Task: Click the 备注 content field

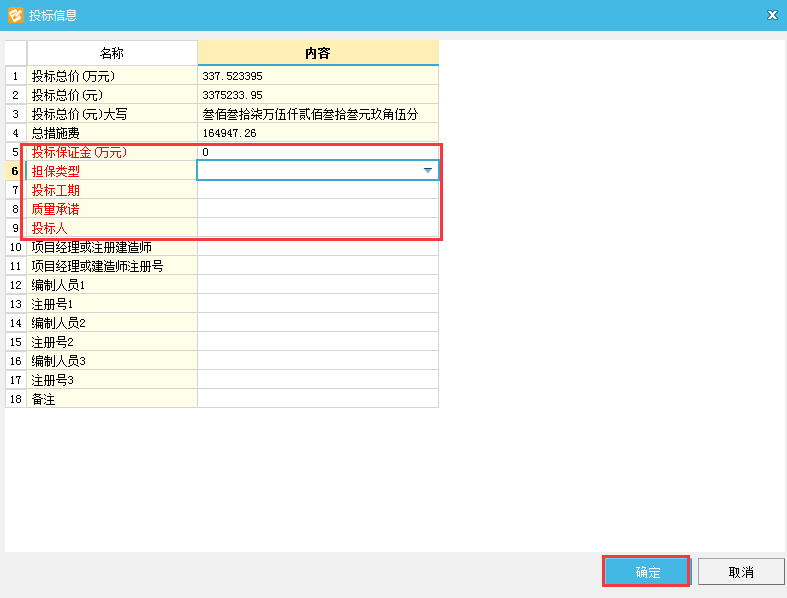Action: point(317,399)
